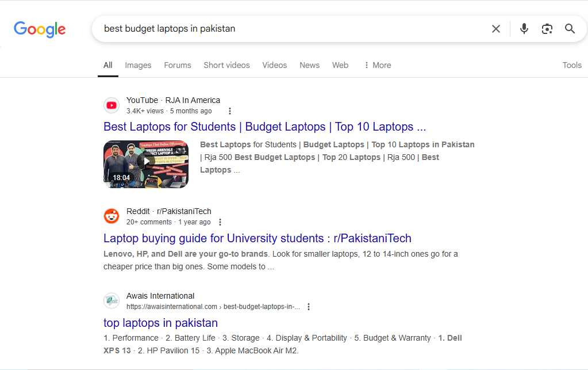Start voice search with the microphone icon
The width and height of the screenshot is (588, 370).
(524, 29)
